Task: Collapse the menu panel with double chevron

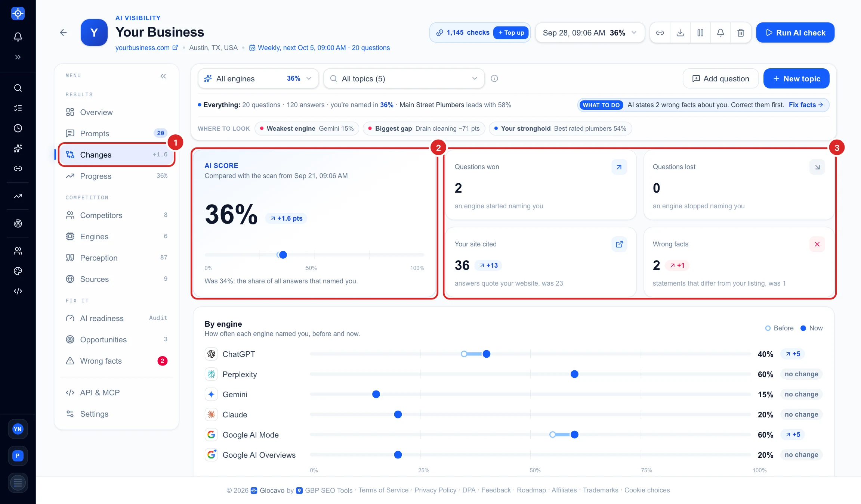Action: 163,76
